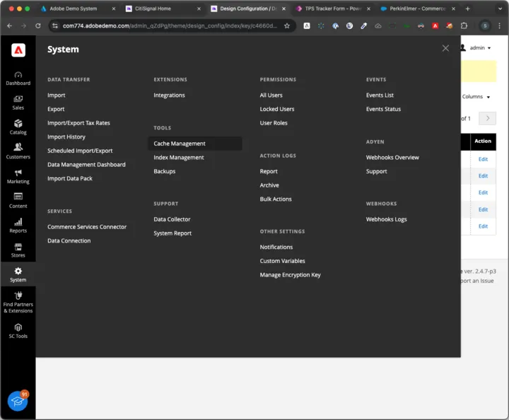
Task: Open Notifications under Other Settings
Action: [276, 247]
